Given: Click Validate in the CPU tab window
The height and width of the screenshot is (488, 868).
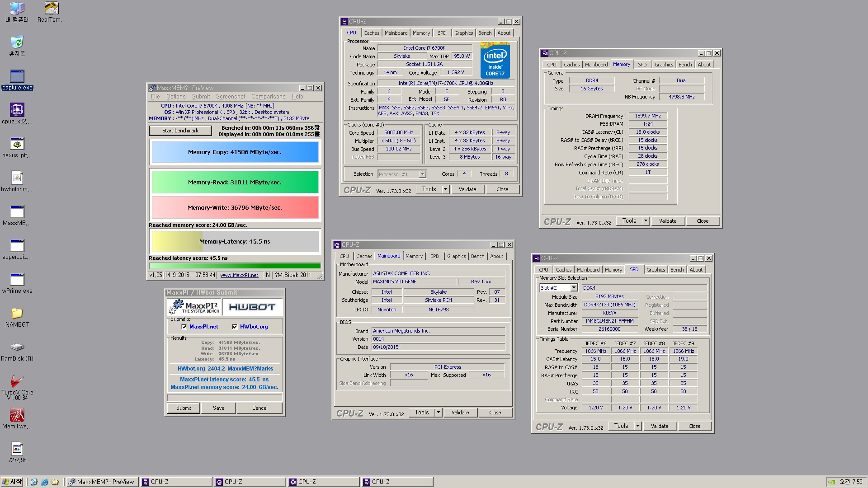Looking at the screenshot, I should (x=467, y=189).
